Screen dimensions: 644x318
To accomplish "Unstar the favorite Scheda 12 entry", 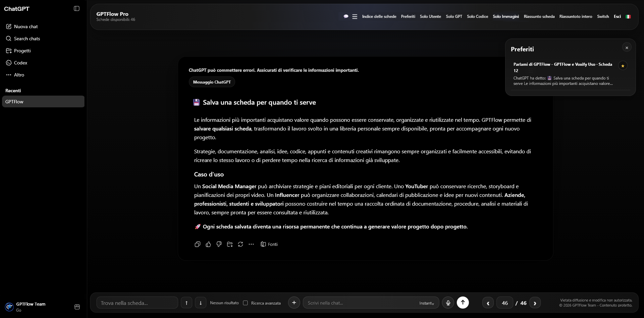I will [623, 66].
